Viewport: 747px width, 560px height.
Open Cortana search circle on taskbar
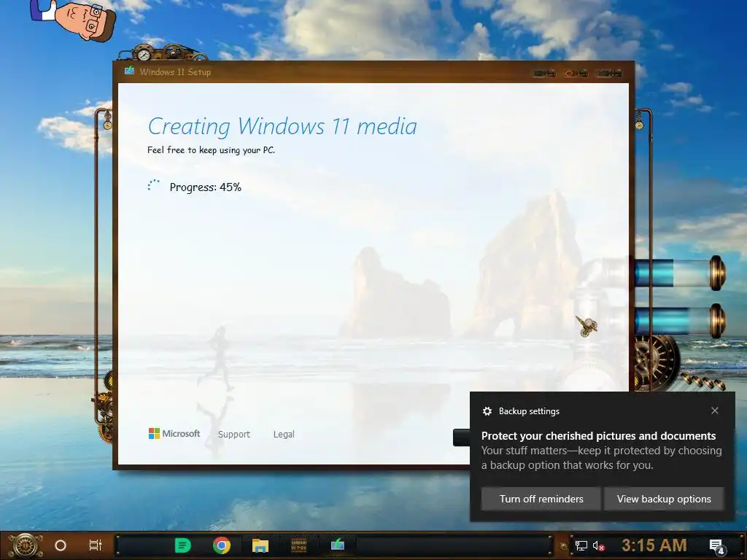(61, 545)
